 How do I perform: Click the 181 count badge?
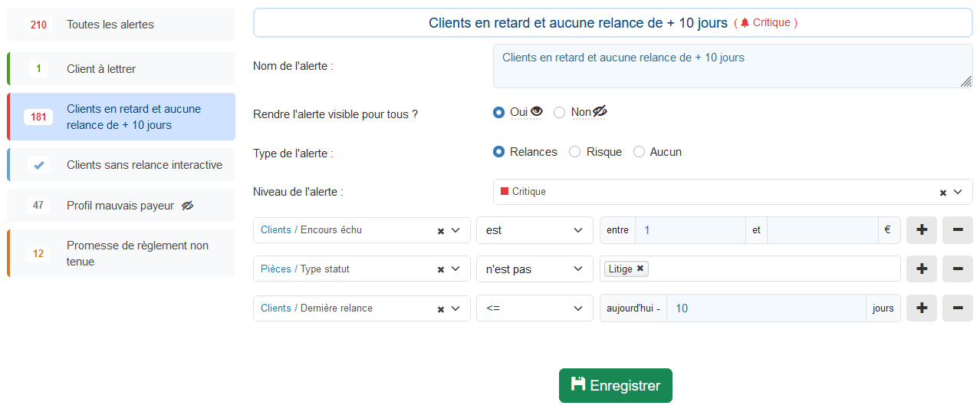38,117
